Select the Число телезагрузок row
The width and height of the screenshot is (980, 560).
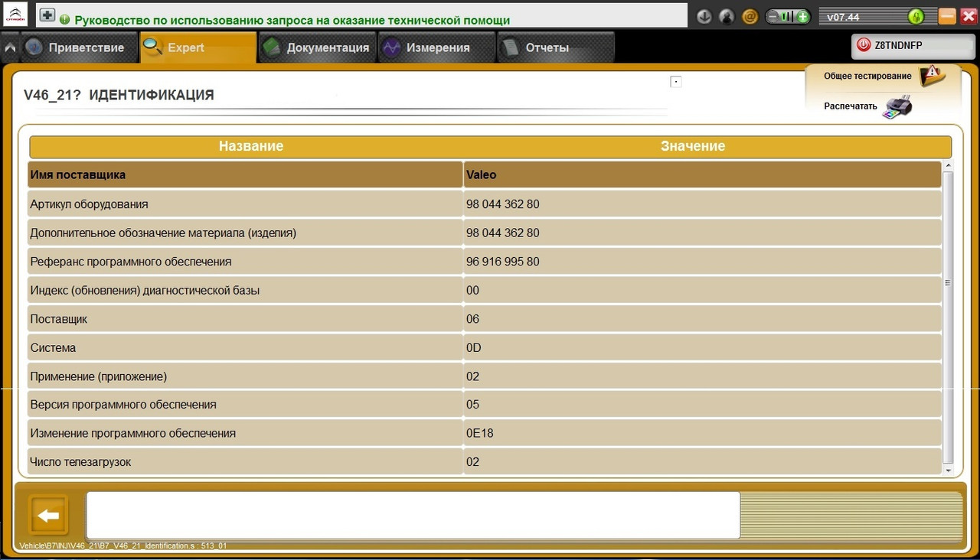485,461
